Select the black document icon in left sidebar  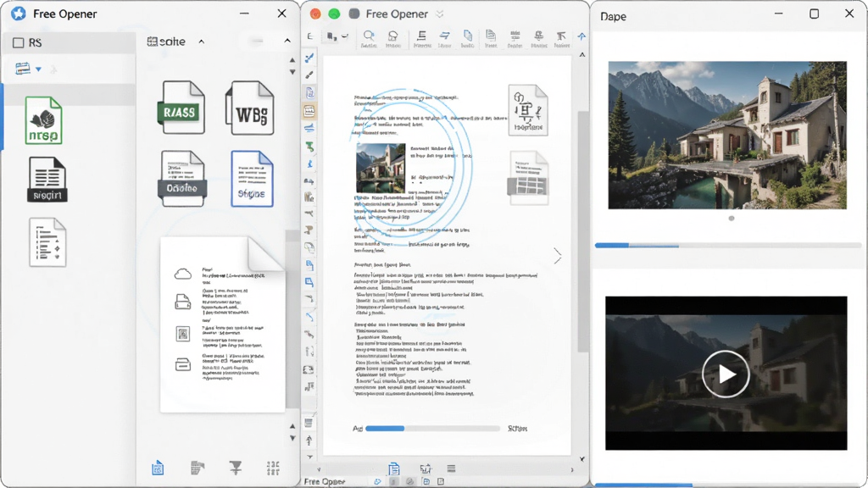(x=47, y=180)
